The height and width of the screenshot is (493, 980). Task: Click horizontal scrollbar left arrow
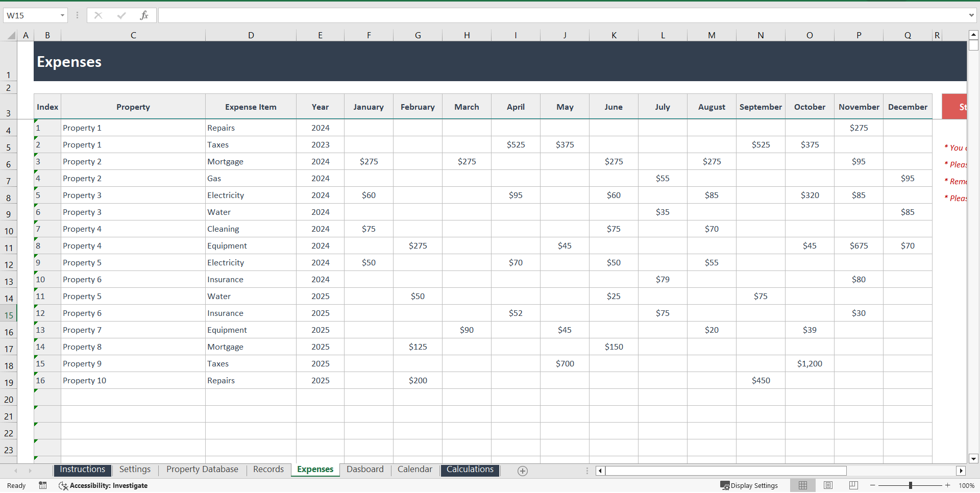click(600, 471)
